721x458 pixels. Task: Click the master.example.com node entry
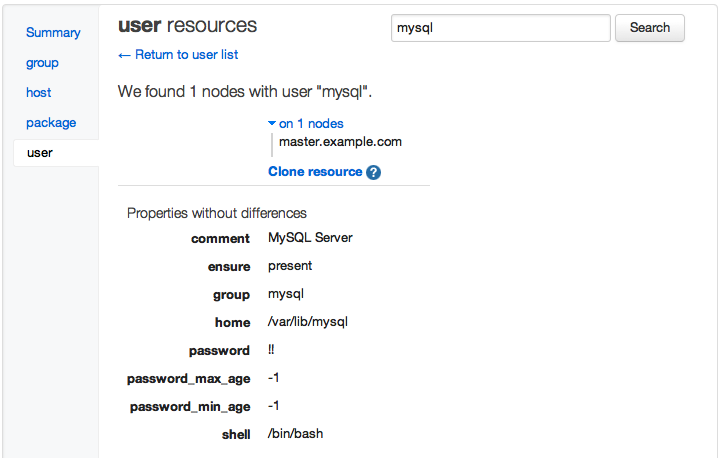pyautogui.click(x=340, y=142)
